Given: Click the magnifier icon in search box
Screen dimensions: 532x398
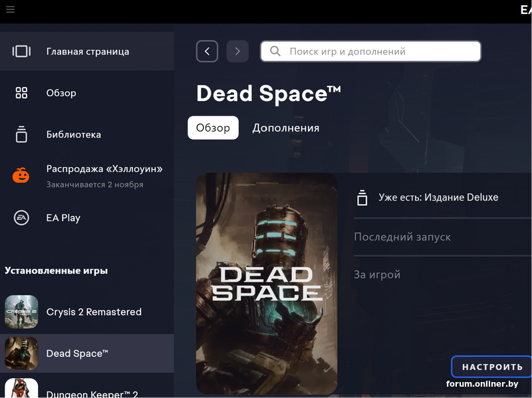Looking at the screenshot, I should 275,51.
